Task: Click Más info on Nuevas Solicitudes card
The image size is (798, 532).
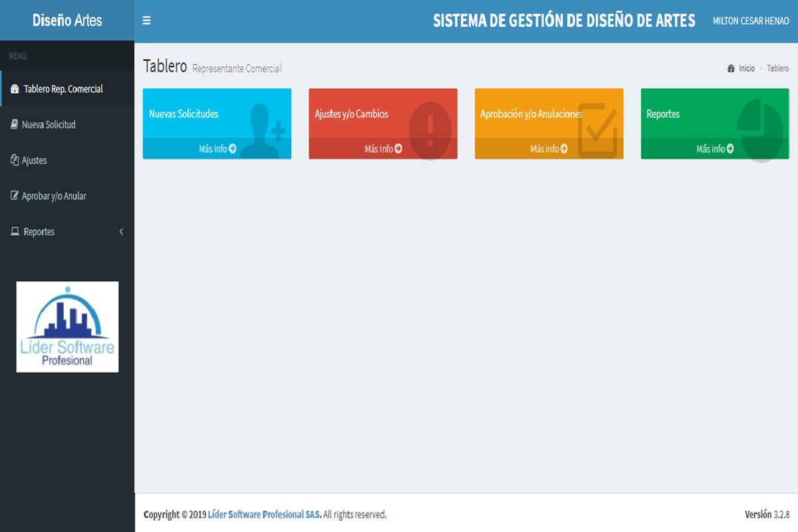Action: click(217, 149)
